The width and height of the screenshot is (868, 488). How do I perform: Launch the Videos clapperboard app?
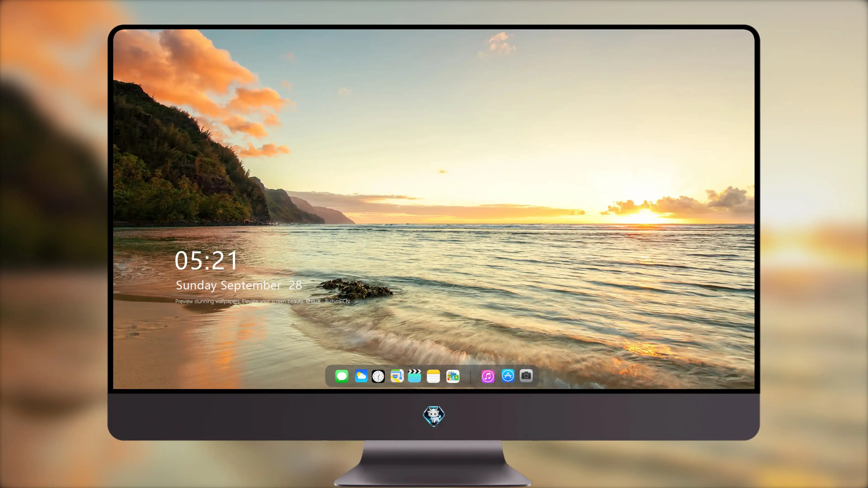pyautogui.click(x=415, y=376)
